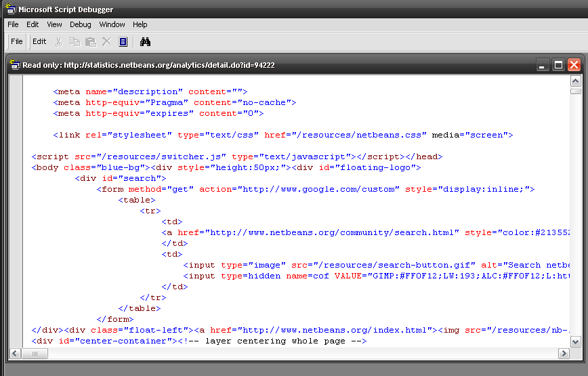Click the body class="blue-bg" line
The height and width of the screenshot is (376, 588).
226,167
